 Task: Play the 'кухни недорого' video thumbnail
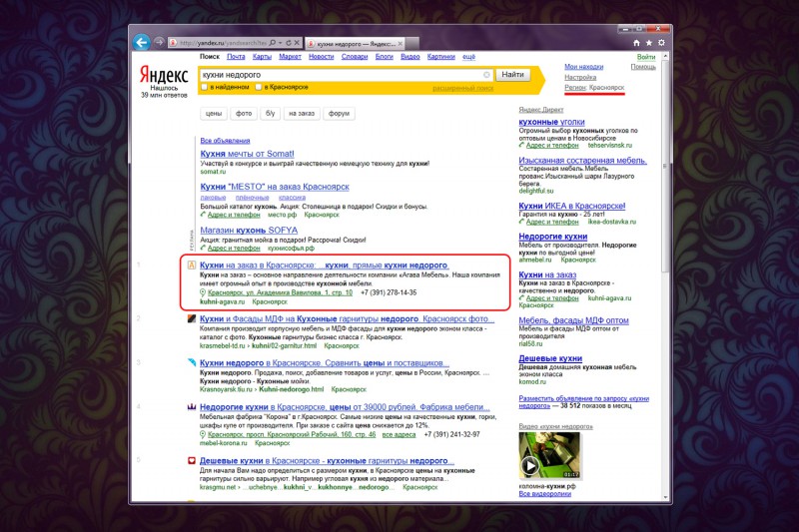pyautogui.click(x=549, y=455)
